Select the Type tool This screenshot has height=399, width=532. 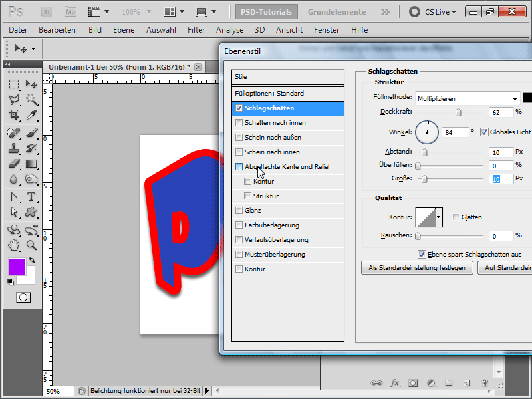(31, 197)
